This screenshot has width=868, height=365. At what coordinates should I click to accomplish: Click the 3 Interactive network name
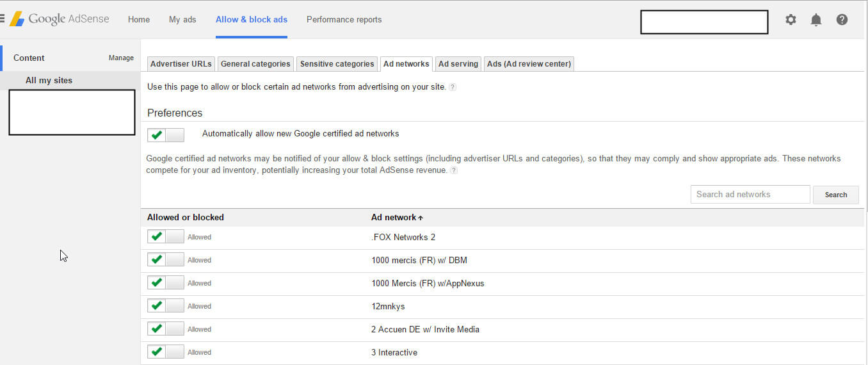point(394,352)
